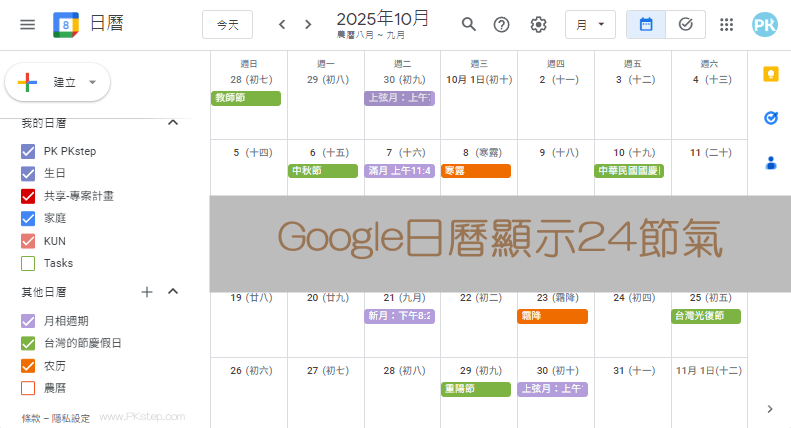Open the 教師節 event
The height and width of the screenshot is (428, 791).
click(x=246, y=98)
